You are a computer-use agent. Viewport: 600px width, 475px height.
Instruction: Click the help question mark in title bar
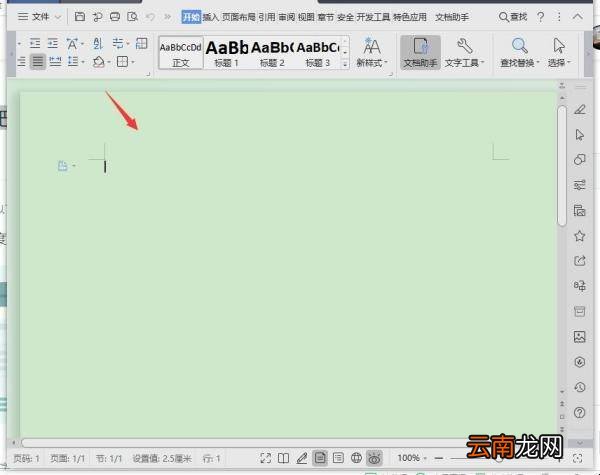(x=540, y=17)
